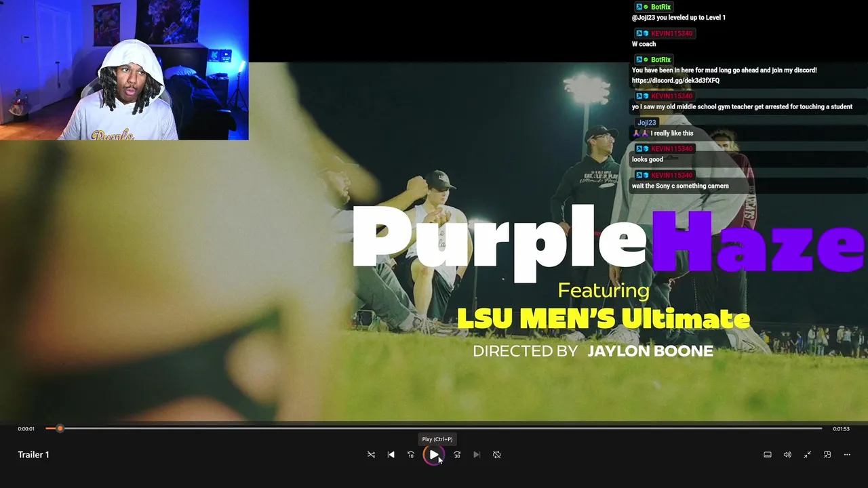Open the discord.gg/dek3d3fXFQ link in chat
Image resolution: width=868 pixels, height=488 pixels.
tap(675, 81)
